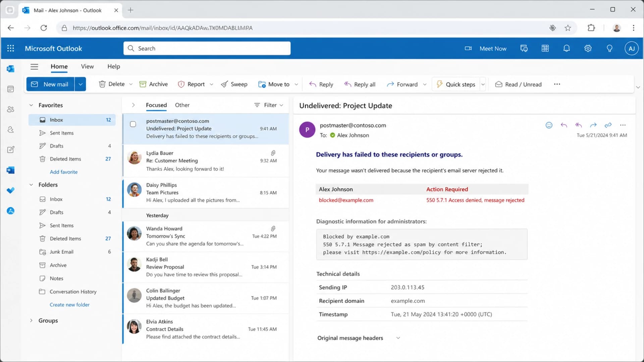Select the Focused inbox tab
644x362 pixels.
point(156,105)
